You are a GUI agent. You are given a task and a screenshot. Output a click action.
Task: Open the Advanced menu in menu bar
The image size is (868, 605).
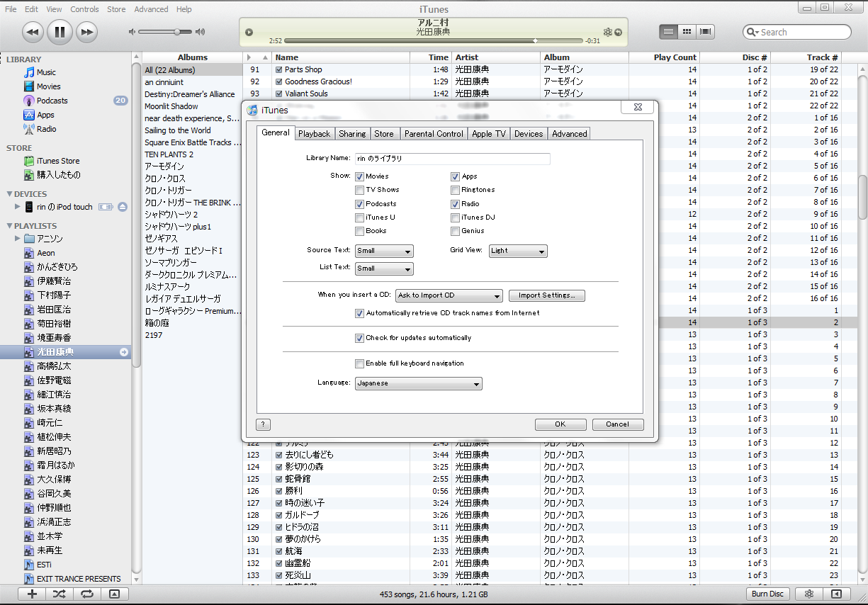(151, 9)
